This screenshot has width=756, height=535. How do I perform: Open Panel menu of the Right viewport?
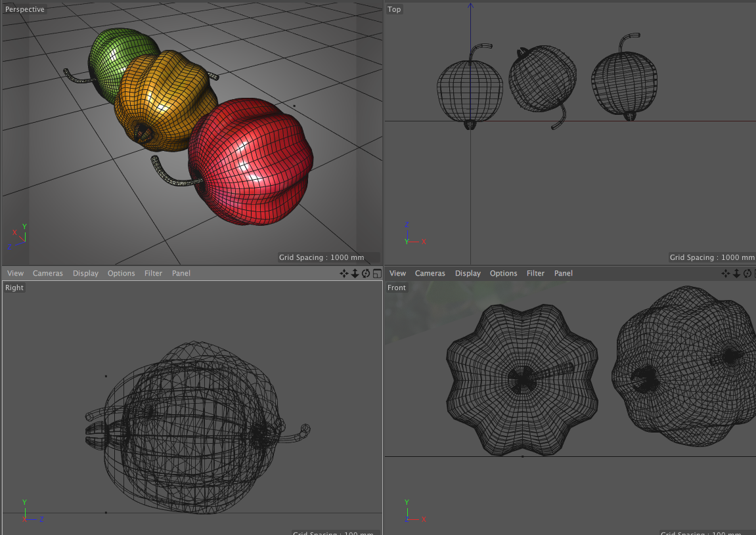(x=181, y=273)
